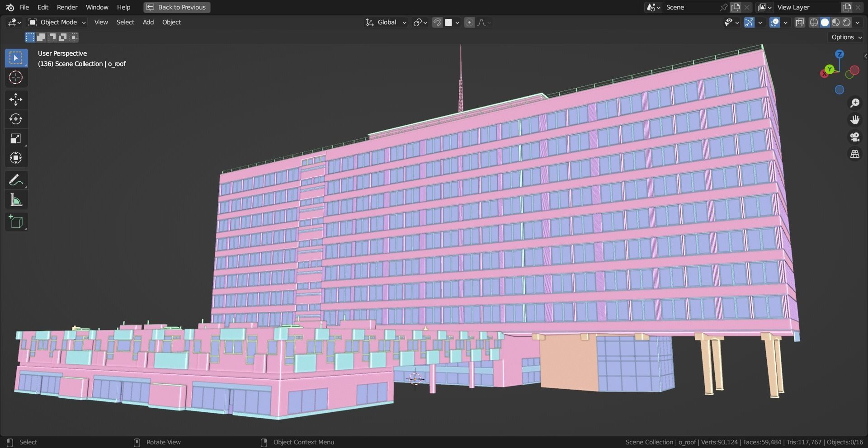Open the Options dropdown
Image resolution: width=868 pixels, height=448 pixels.
click(x=847, y=37)
